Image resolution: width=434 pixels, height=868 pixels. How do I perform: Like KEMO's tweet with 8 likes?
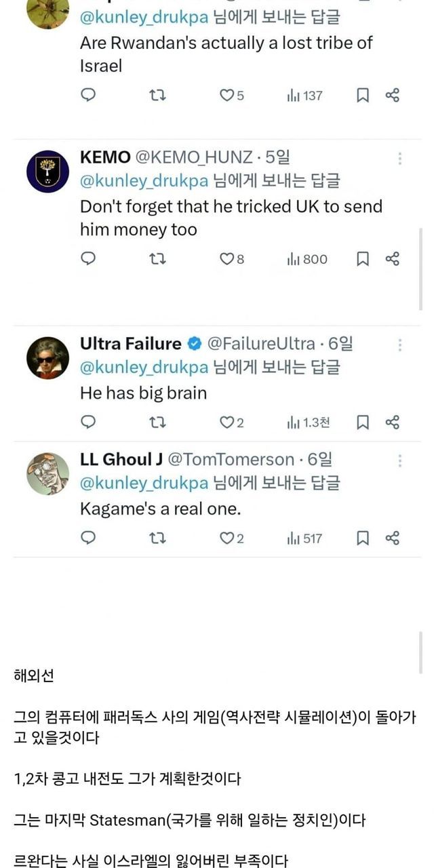coord(227,259)
